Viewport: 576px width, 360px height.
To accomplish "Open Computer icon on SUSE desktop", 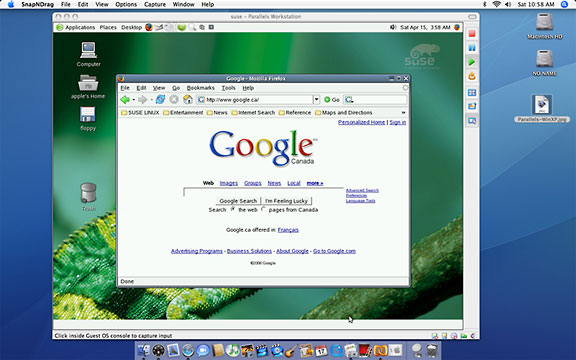I will (x=89, y=54).
